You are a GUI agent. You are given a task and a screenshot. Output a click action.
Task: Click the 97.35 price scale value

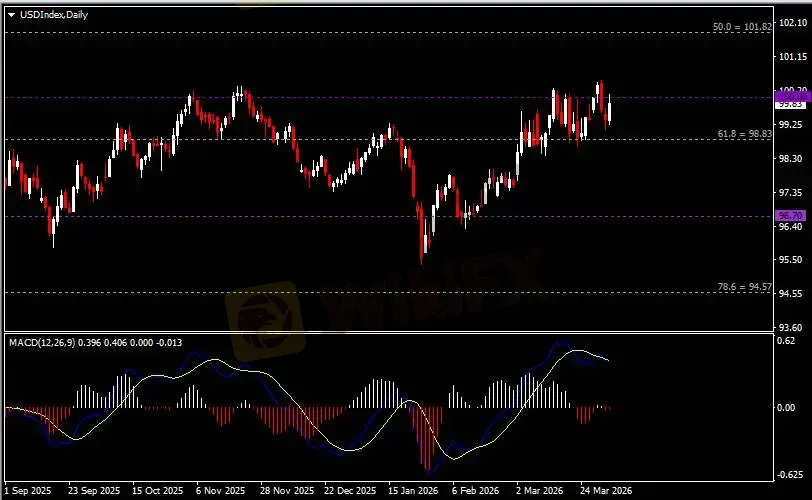pyautogui.click(x=791, y=193)
